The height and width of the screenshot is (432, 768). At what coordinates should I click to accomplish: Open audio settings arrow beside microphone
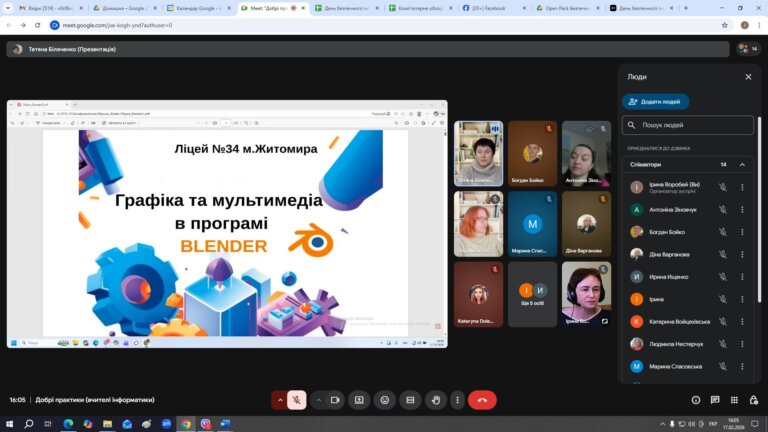click(x=280, y=400)
